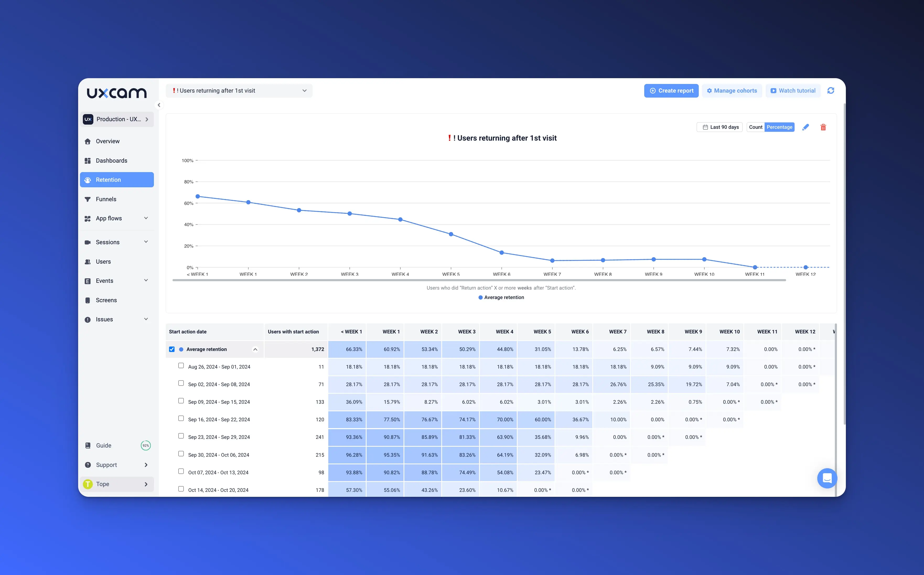This screenshot has height=575, width=924.
Task: Open the Last 90 days date picker
Action: click(x=719, y=127)
